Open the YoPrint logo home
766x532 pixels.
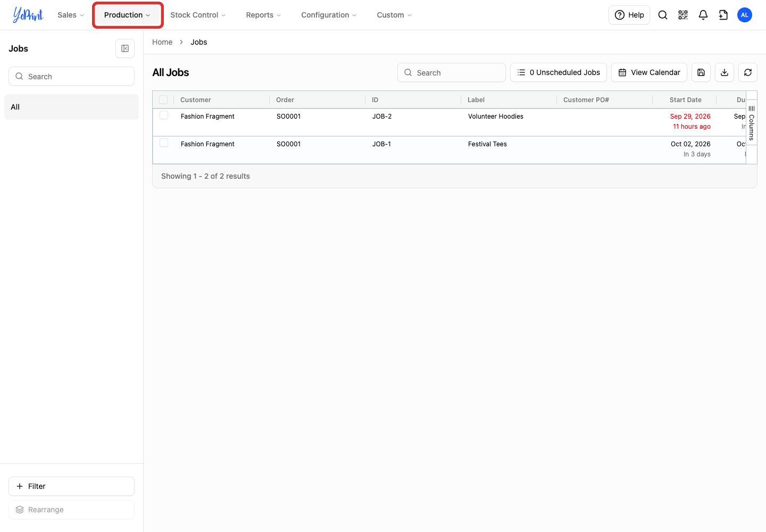tap(28, 15)
